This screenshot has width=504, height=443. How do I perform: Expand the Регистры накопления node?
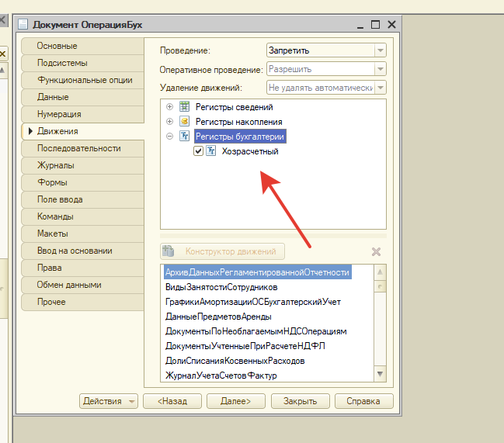coord(170,121)
